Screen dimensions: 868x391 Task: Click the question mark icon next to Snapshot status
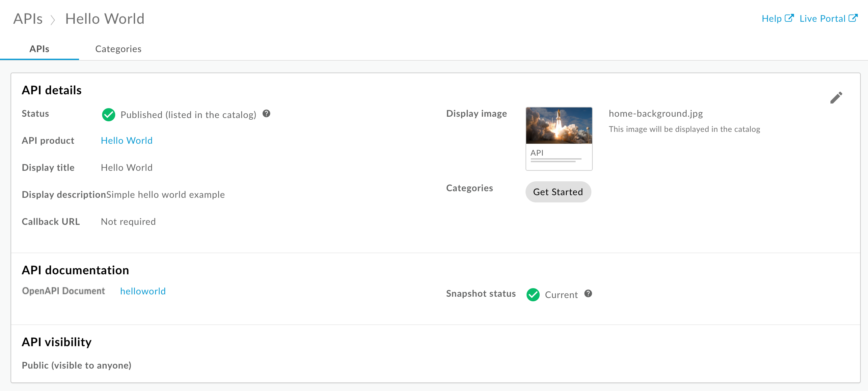[589, 293]
